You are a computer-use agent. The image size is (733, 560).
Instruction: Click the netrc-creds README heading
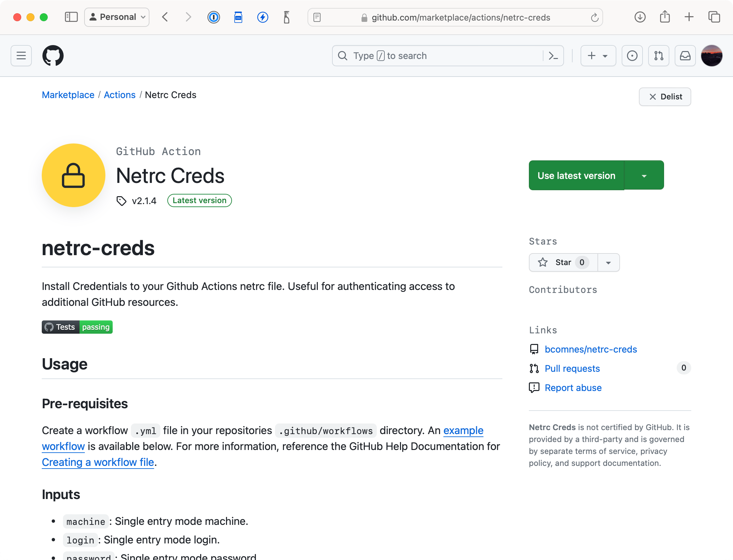tap(98, 248)
